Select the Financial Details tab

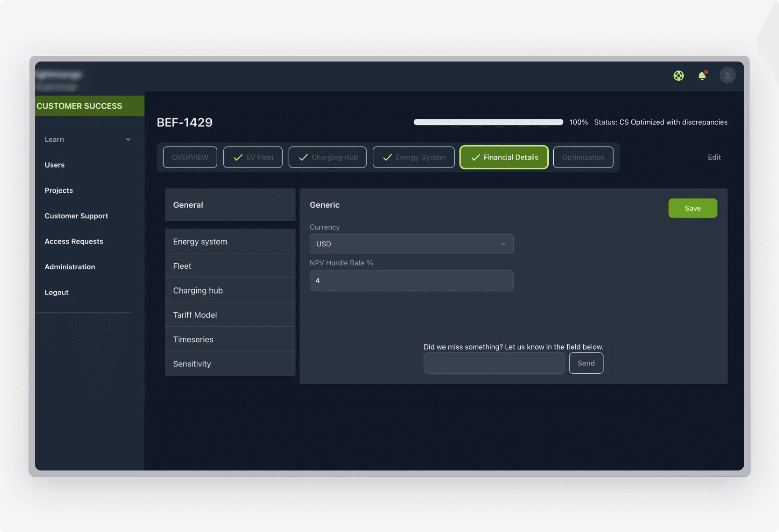(504, 157)
